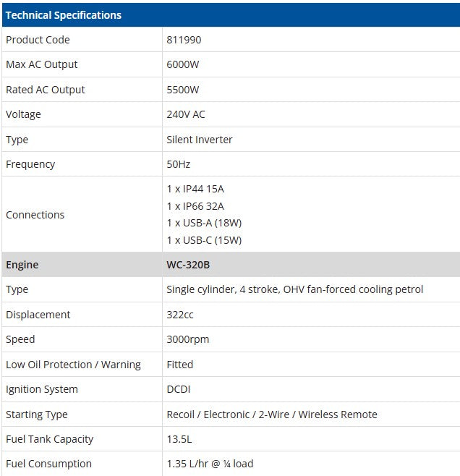Click the Fitted value

tap(179, 365)
